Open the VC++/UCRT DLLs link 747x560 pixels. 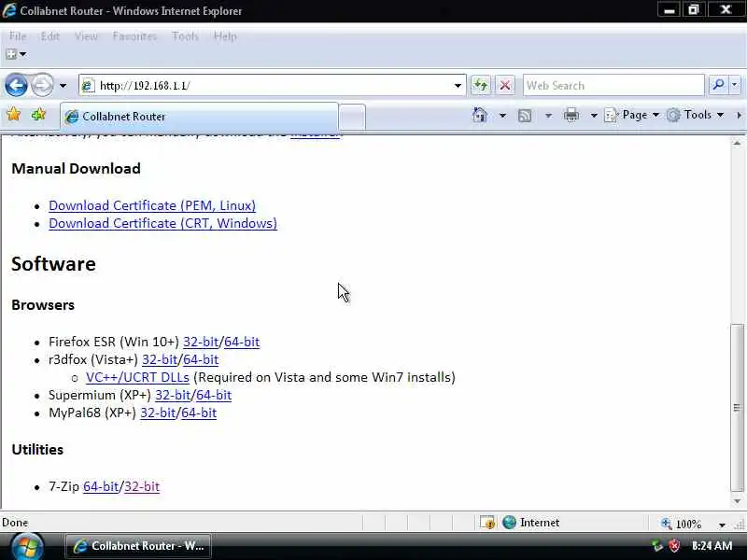(137, 377)
